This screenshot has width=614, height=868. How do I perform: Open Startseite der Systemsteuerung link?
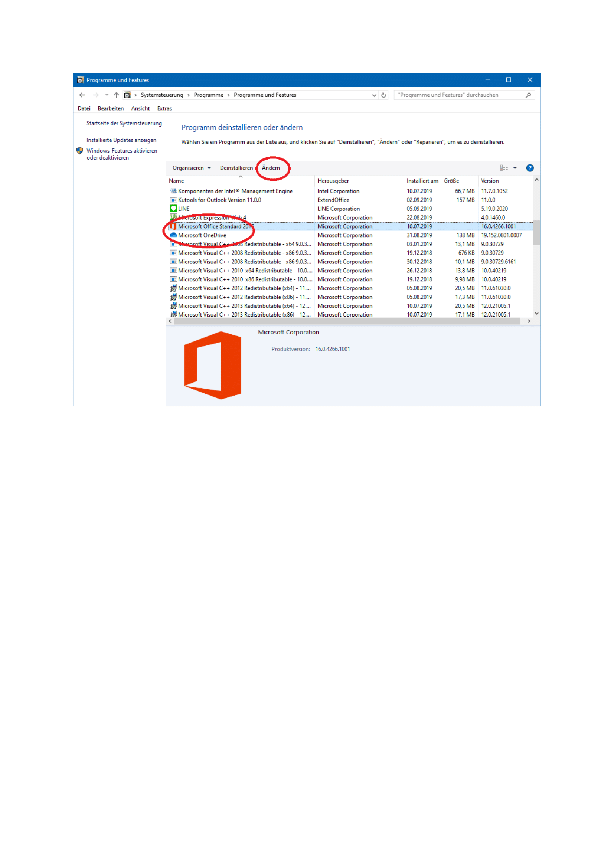[x=124, y=123]
